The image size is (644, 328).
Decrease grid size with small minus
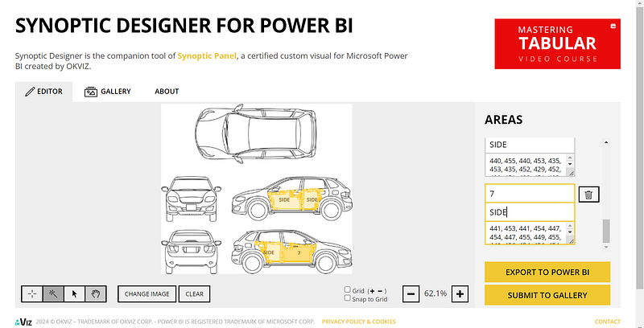coord(380,291)
